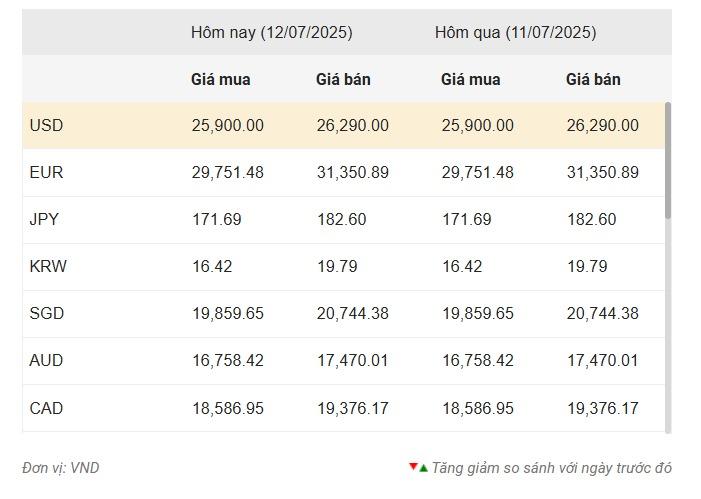Click the Hôm qua (11/07/2025) header

click(x=515, y=33)
